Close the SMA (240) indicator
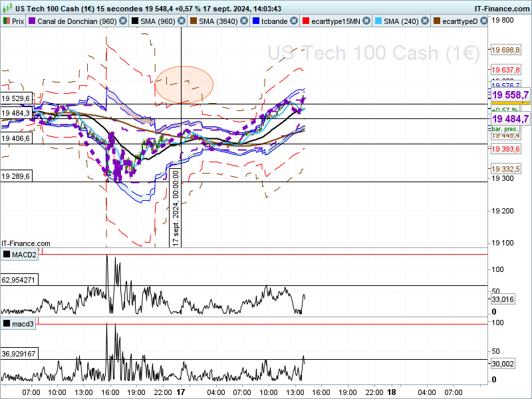This screenshot has height=399, width=532. [x=425, y=21]
